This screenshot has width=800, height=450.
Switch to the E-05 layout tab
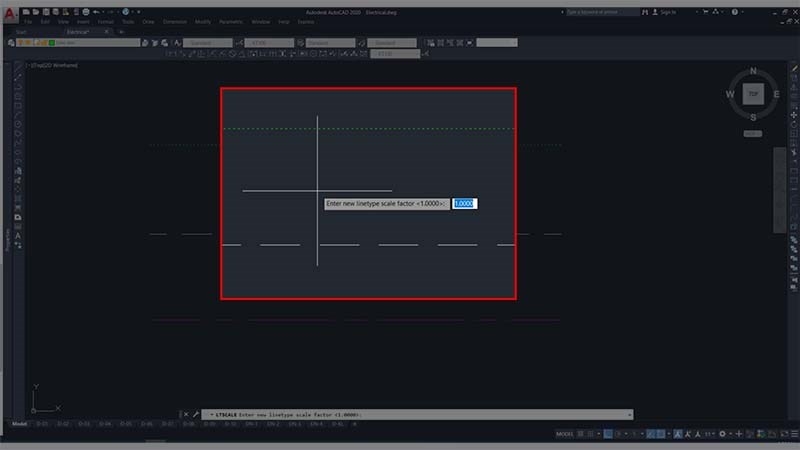[x=126, y=424]
